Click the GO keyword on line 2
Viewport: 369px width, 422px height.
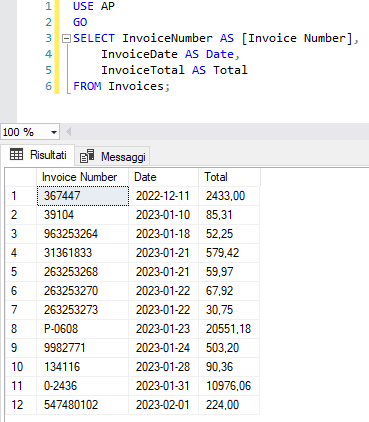coord(80,22)
